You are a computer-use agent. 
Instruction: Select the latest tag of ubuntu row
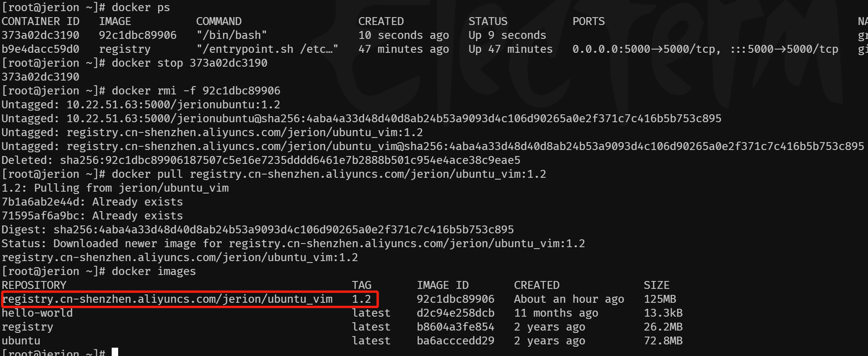[371, 341]
